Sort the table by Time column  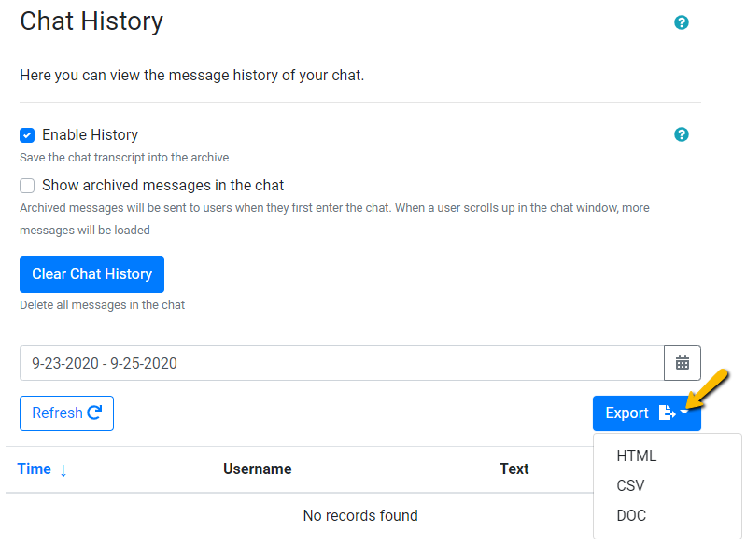35,469
